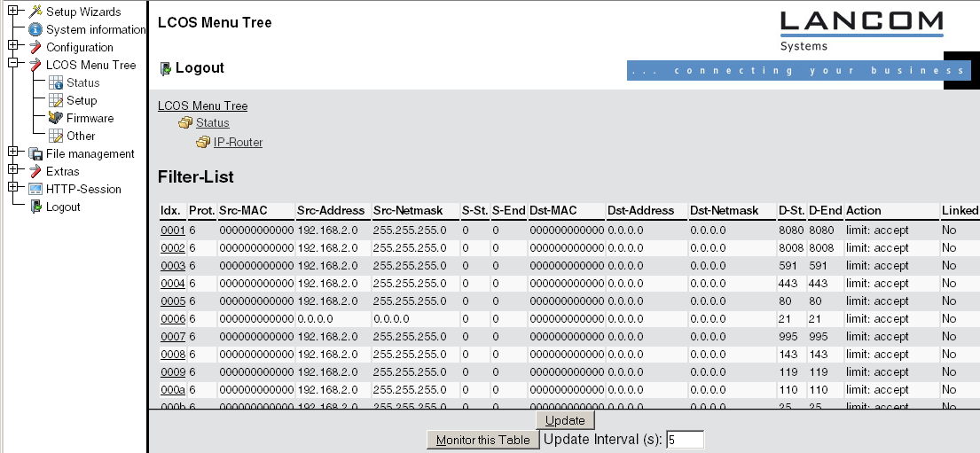This screenshot has height=453, width=980.
Task: Expand the Setup Wizards tree node
Action: (x=12, y=11)
